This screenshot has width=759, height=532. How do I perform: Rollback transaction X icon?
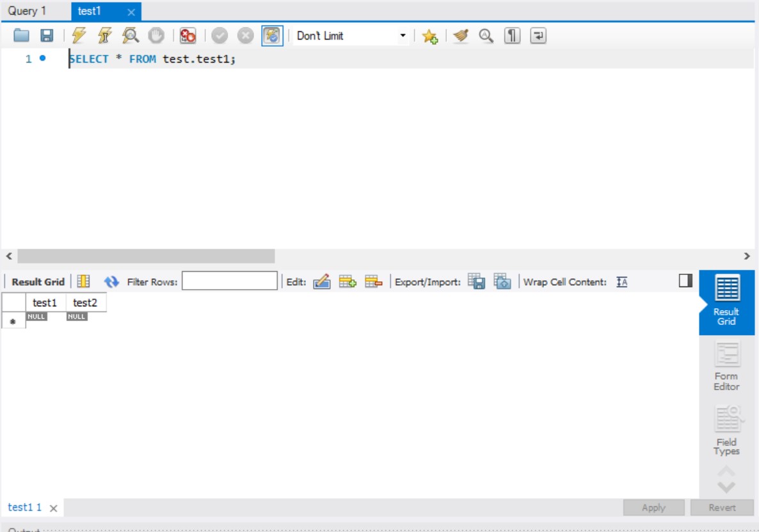(x=245, y=35)
